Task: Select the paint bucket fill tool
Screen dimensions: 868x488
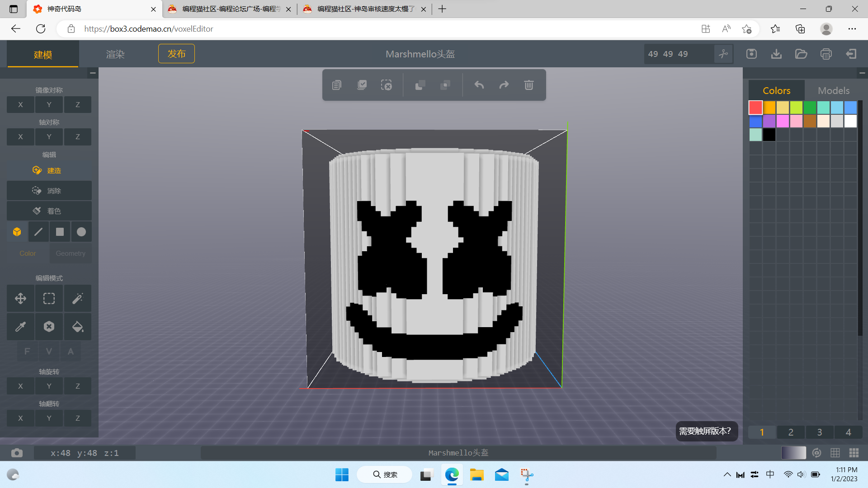Action: tap(78, 327)
